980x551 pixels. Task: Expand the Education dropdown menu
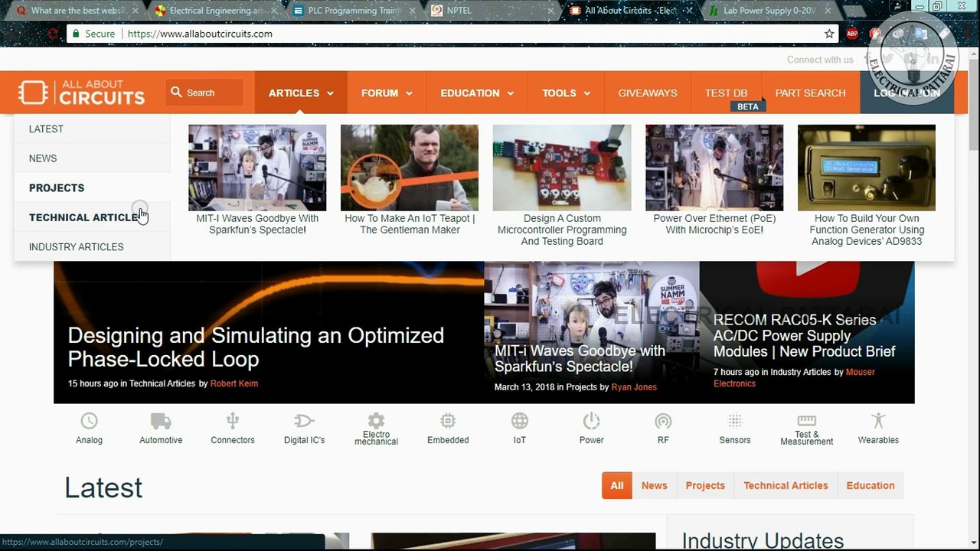click(x=477, y=93)
